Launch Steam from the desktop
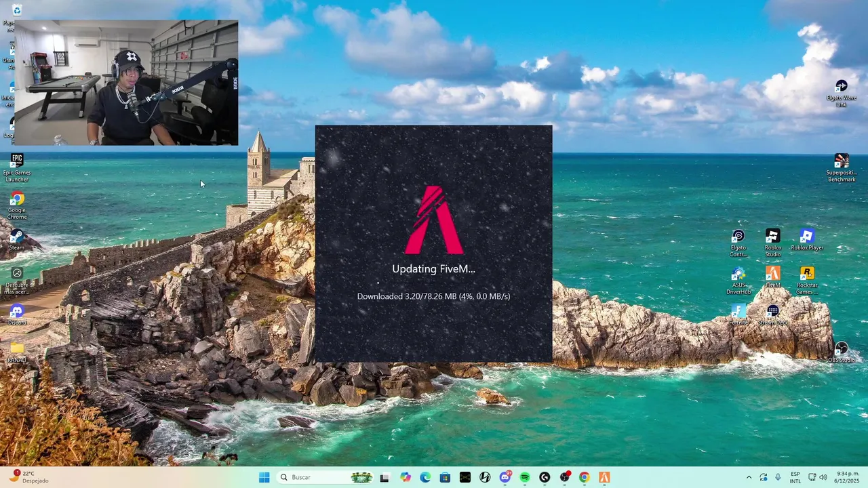Screen dimensions: 868x488 click(17, 241)
